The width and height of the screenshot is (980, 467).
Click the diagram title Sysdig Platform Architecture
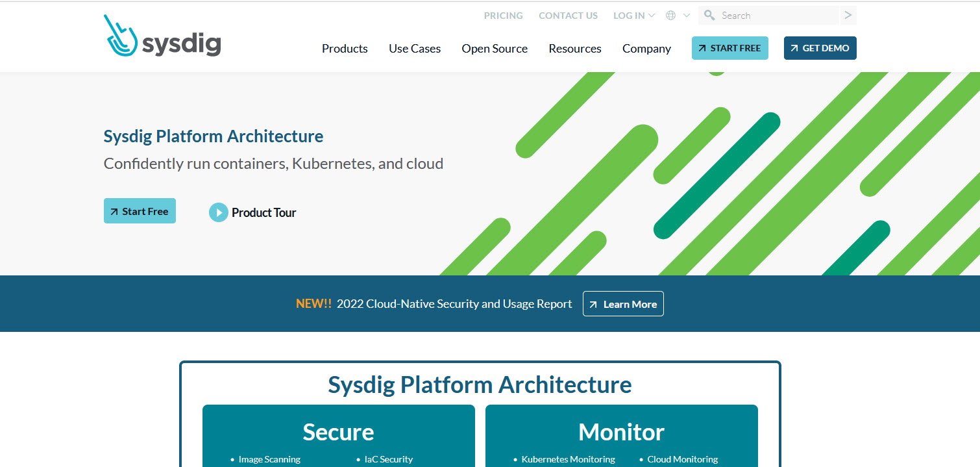[x=480, y=385]
